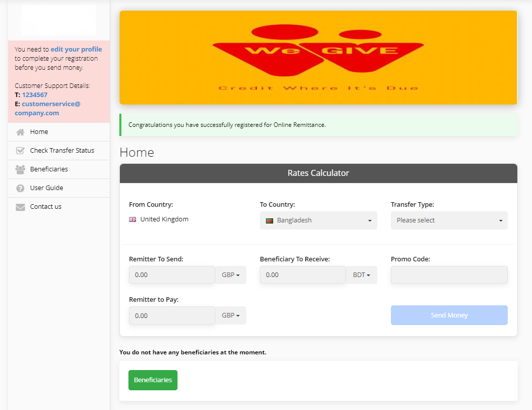Open the Contact us menu item

point(59,207)
